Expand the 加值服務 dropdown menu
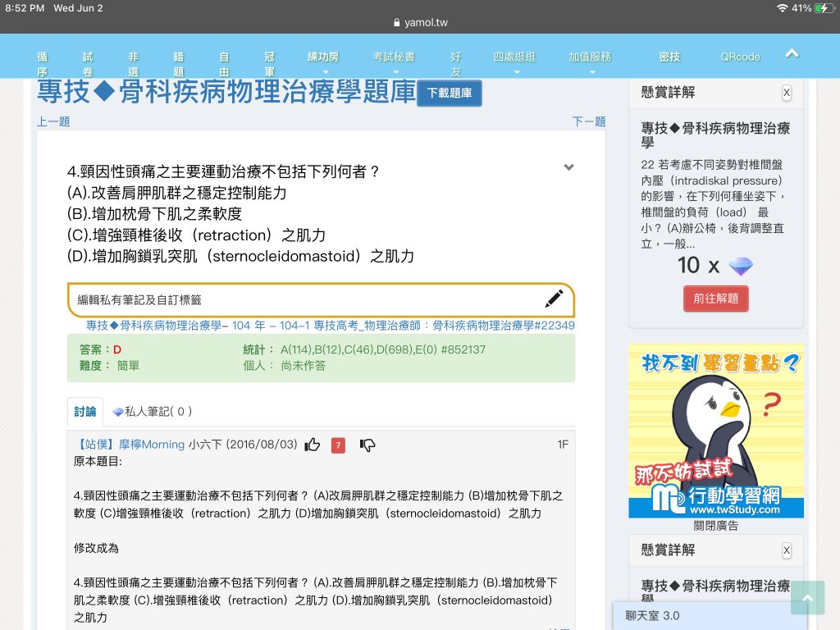Image resolution: width=840 pixels, height=630 pixels. [590, 62]
